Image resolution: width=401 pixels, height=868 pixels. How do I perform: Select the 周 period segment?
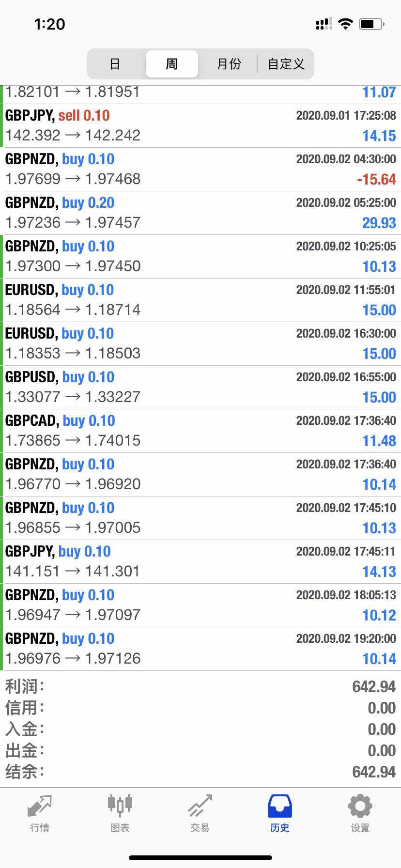pyautogui.click(x=172, y=64)
